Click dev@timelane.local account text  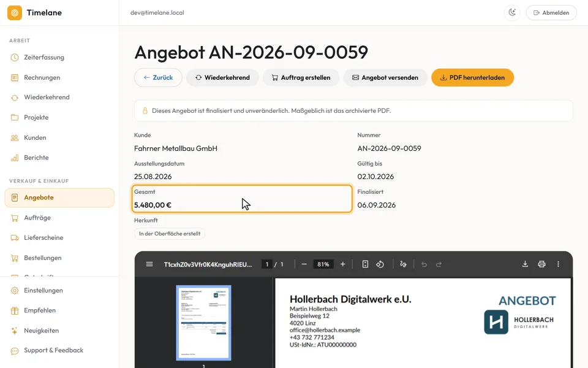point(157,13)
